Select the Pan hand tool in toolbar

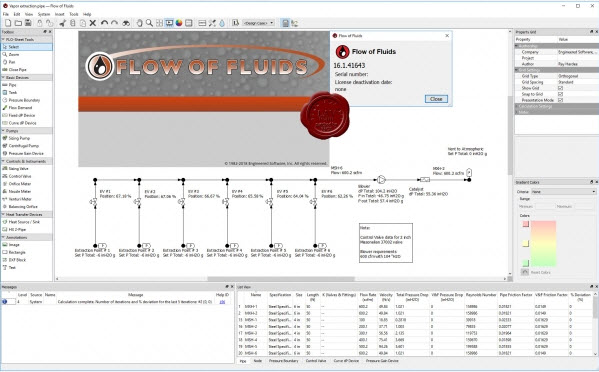[x=139, y=23]
